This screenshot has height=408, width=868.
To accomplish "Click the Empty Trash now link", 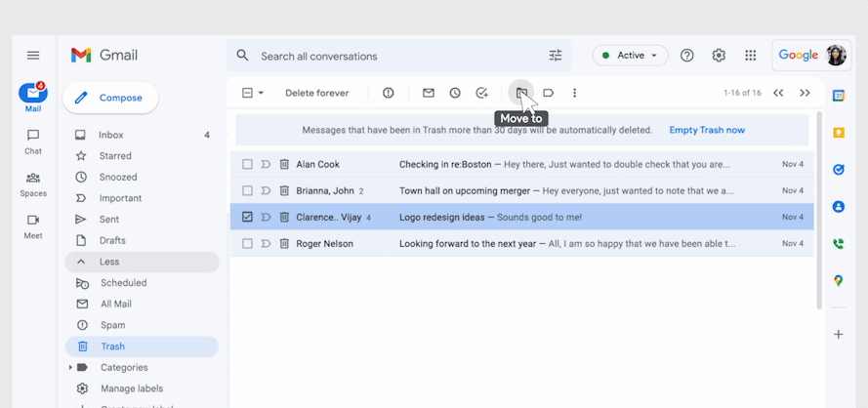I will pyautogui.click(x=706, y=130).
